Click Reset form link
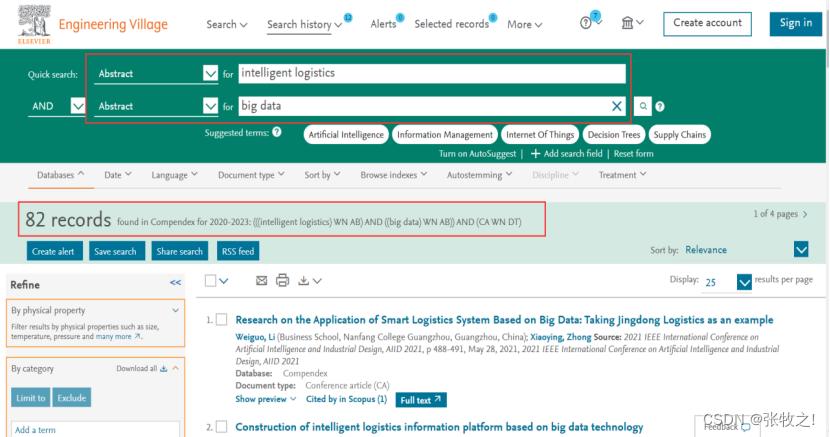830x437 pixels. (634, 154)
